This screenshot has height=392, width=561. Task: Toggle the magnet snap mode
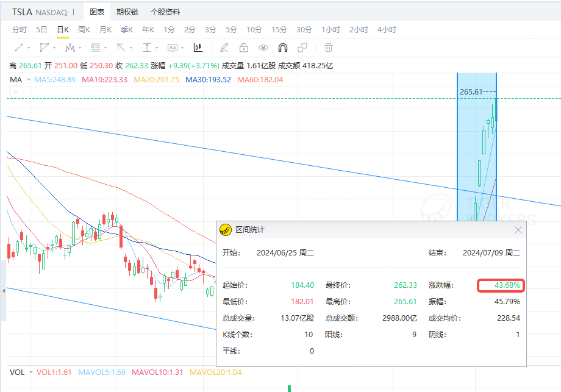pos(283,48)
